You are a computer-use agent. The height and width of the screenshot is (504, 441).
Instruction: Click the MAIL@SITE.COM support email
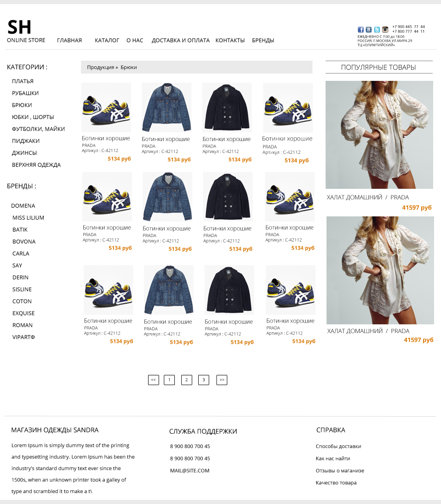(190, 470)
